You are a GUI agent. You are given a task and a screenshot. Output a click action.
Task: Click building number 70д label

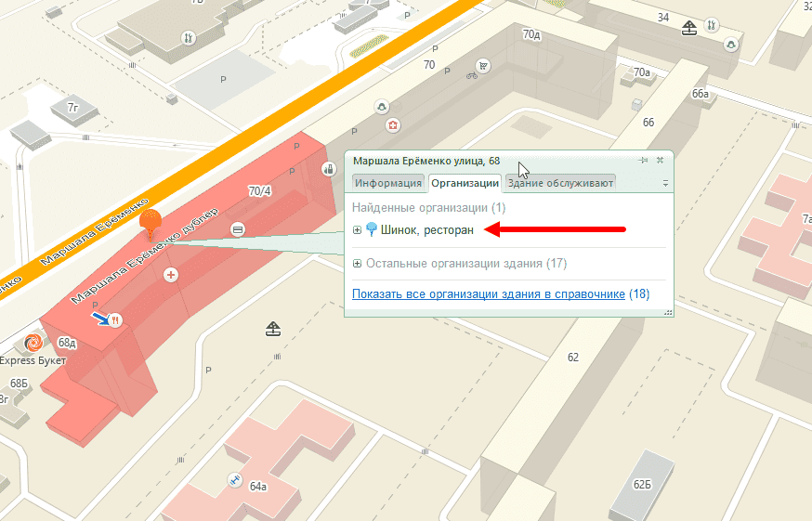(x=531, y=34)
